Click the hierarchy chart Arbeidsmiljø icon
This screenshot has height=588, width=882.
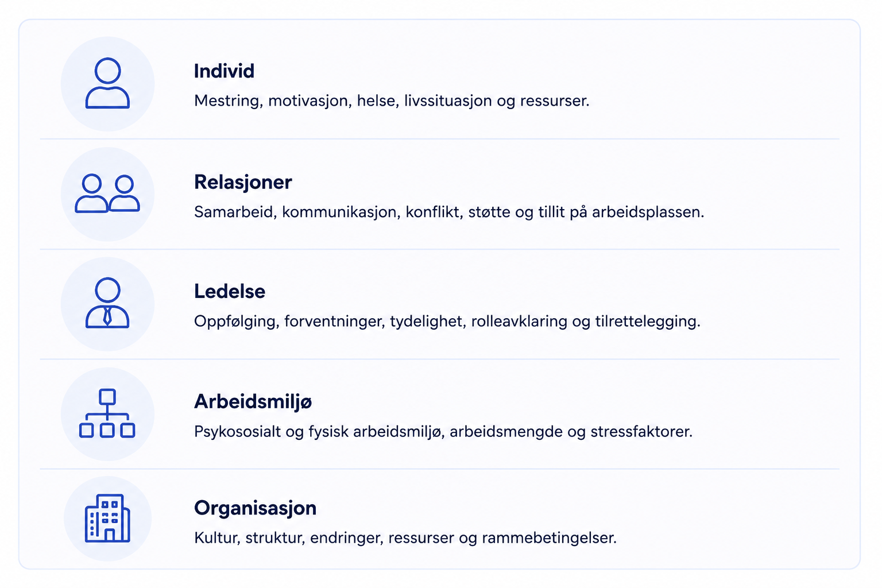(x=107, y=413)
